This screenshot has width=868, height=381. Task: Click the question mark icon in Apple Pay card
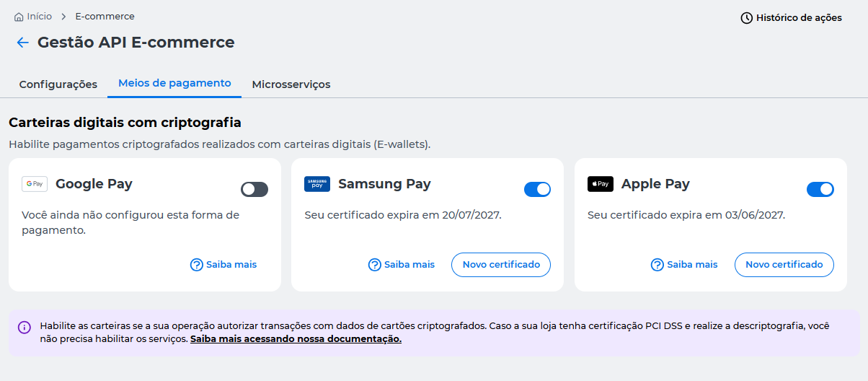657,265
